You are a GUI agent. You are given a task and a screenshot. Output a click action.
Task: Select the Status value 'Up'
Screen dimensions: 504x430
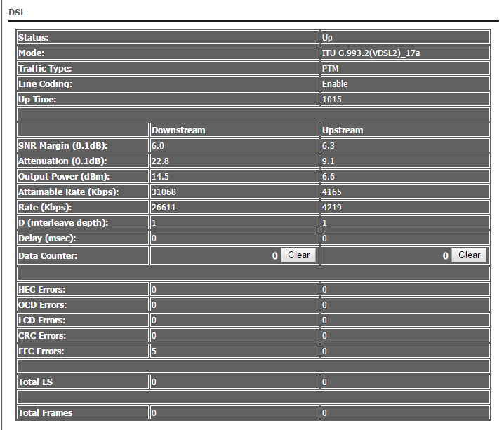[x=327, y=38]
